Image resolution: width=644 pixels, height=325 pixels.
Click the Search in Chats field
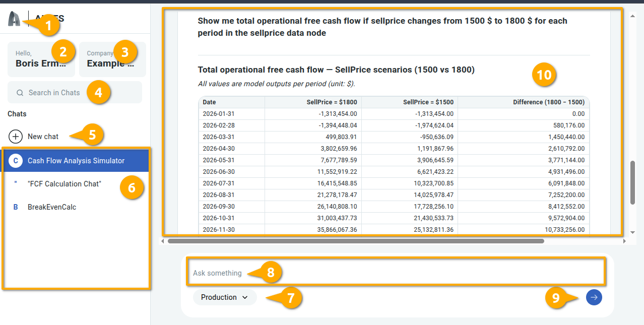point(54,93)
